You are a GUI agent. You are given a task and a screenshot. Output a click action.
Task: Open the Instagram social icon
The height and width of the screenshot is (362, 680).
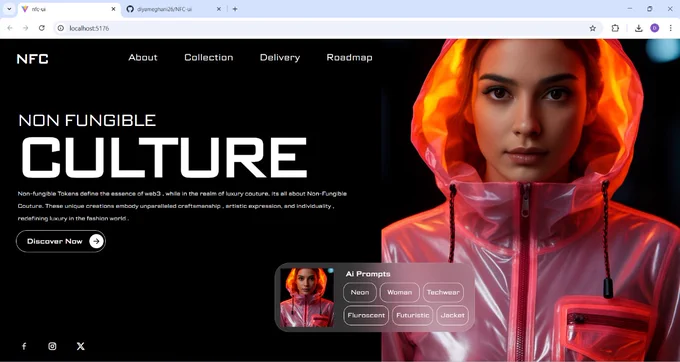[x=52, y=346]
